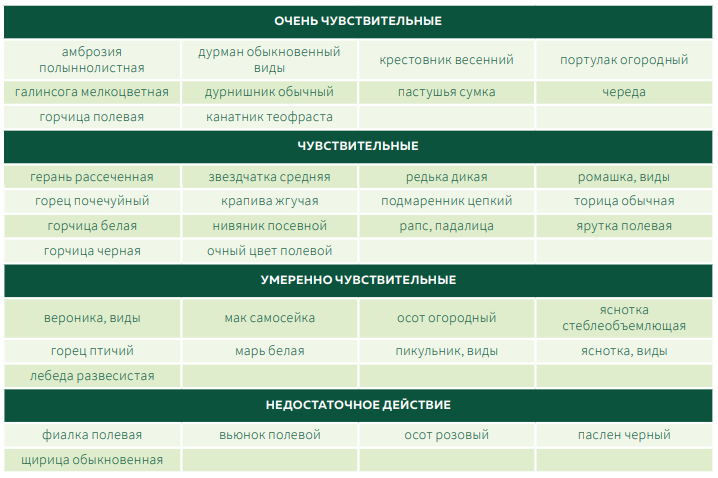Click the паслен черный cell
Screen dimensions: 718x478
[x=624, y=435]
